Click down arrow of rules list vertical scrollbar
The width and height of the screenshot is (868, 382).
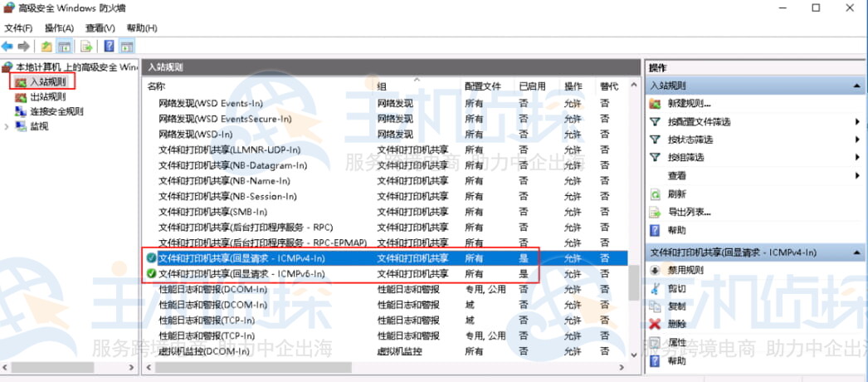[x=633, y=355]
